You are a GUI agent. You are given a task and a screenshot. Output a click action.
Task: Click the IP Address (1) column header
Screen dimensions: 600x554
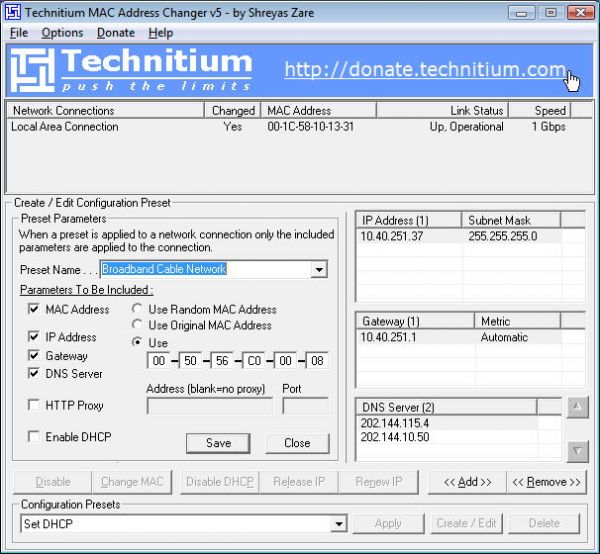tap(409, 220)
